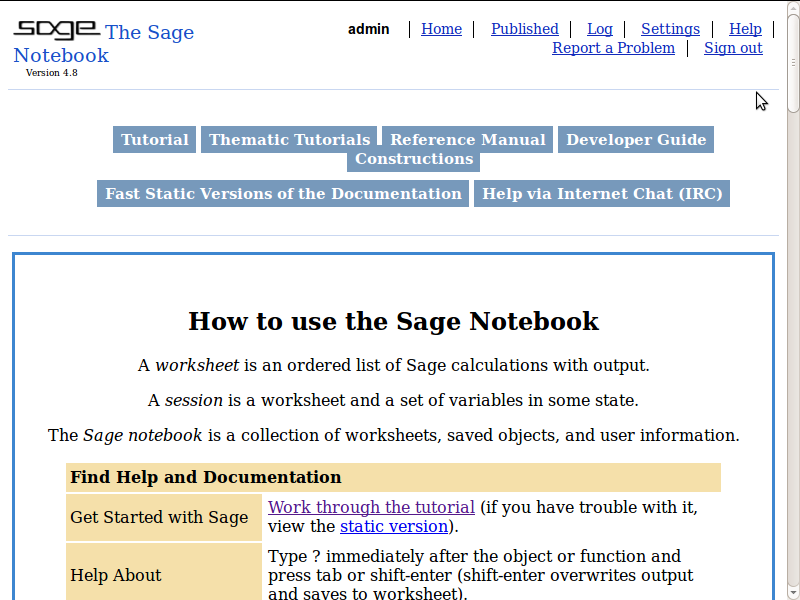Select Report a Problem link
800x600 pixels.
point(613,48)
